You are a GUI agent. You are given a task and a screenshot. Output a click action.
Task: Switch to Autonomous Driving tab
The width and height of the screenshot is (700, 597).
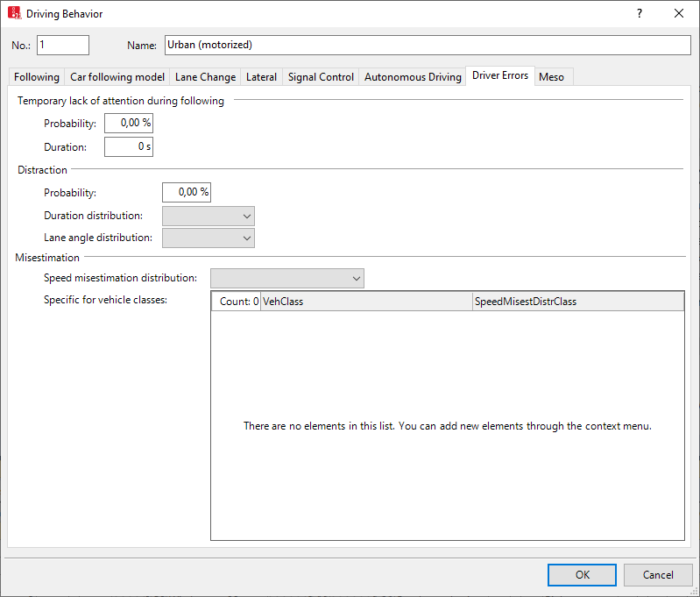point(413,77)
